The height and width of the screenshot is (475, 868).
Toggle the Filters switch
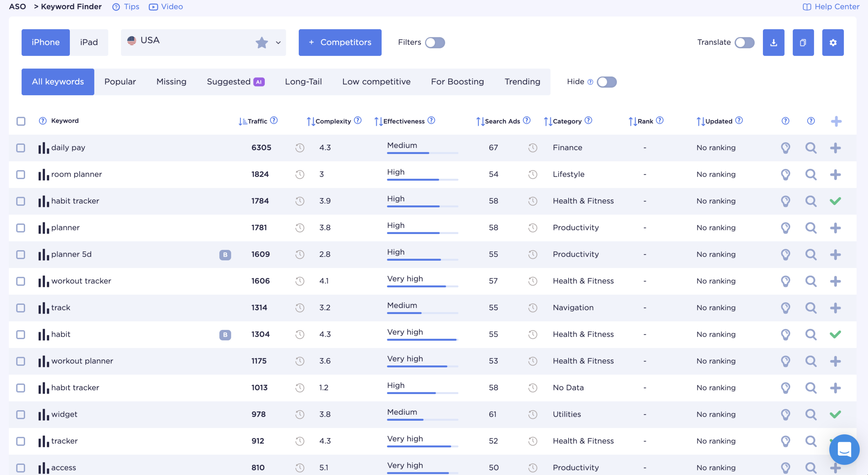tap(435, 42)
